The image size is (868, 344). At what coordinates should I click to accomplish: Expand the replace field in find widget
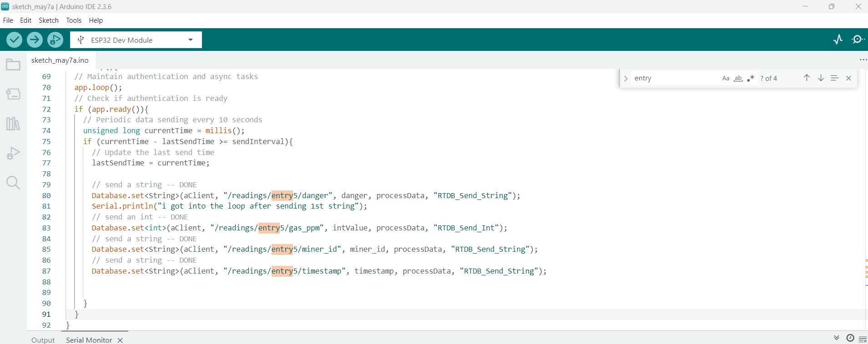[626, 79]
